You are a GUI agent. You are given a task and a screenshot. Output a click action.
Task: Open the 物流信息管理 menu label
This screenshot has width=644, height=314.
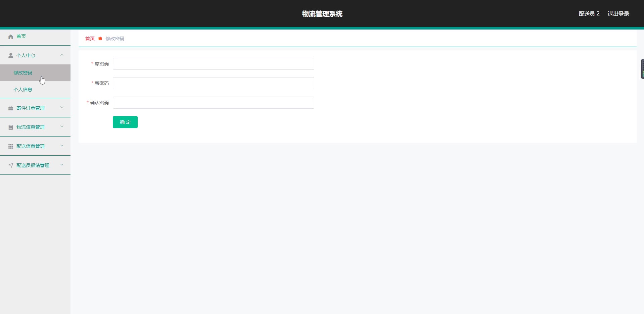(x=31, y=127)
